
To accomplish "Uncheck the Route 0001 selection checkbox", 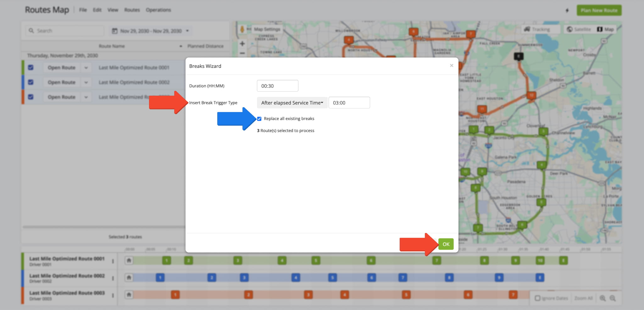I will (x=31, y=68).
